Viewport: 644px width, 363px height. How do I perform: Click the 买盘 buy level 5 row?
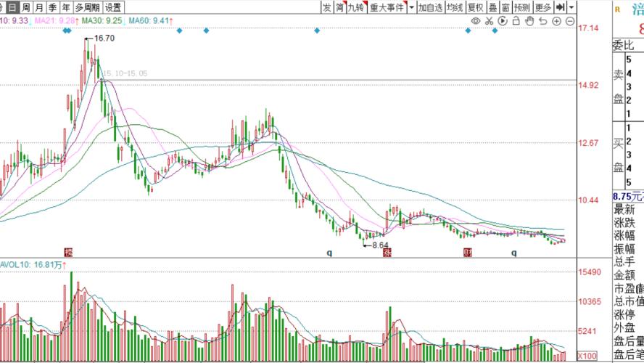635,181
